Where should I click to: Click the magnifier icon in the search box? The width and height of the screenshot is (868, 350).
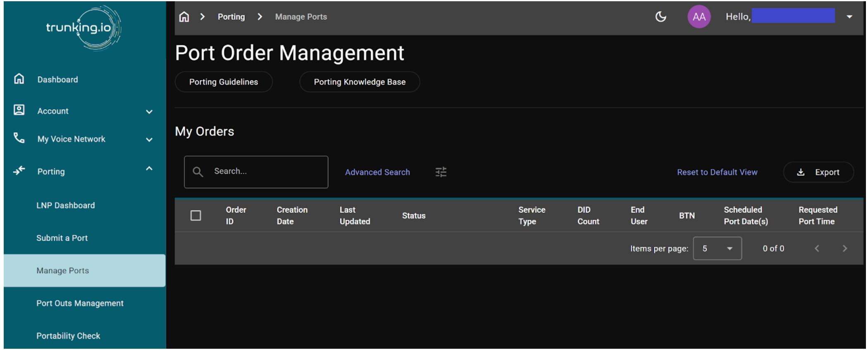point(198,172)
